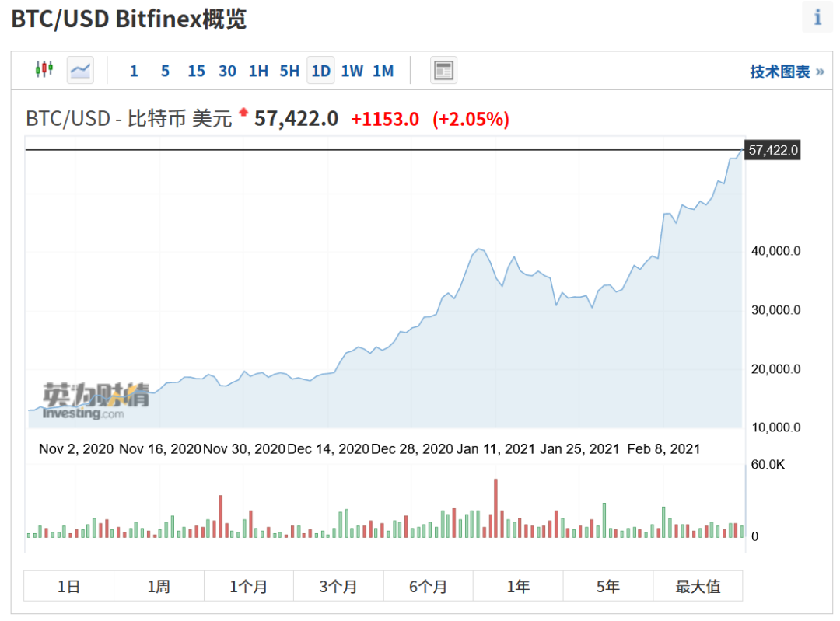Click the 最大值 max range button
Image resolution: width=840 pixels, height=621 pixels.
pyautogui.click(x=698, y=586)
